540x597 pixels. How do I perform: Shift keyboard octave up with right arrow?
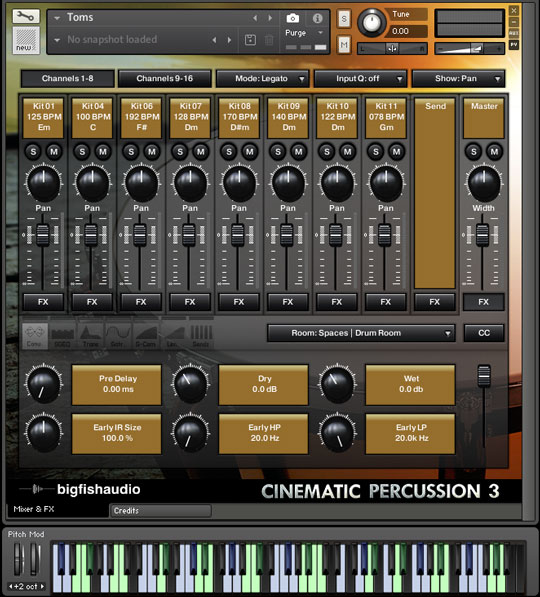click(42, 586)
